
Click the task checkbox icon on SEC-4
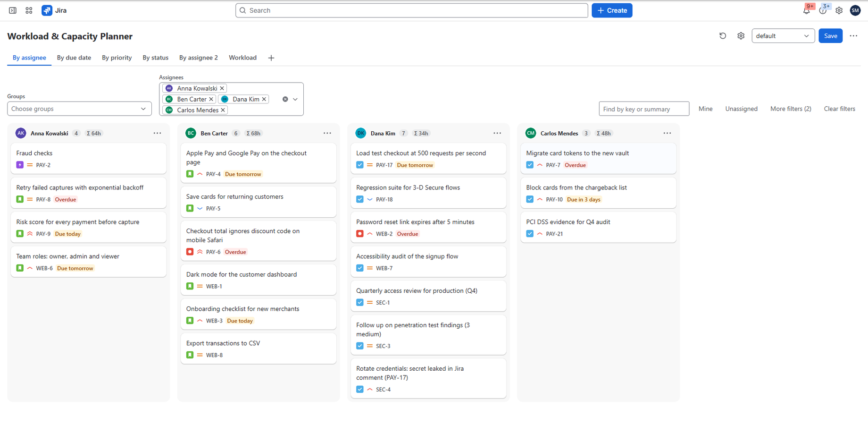pos(360,390)
